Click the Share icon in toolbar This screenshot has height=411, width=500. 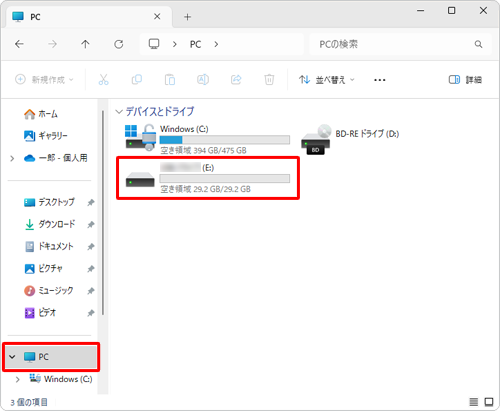coord(236,80)
